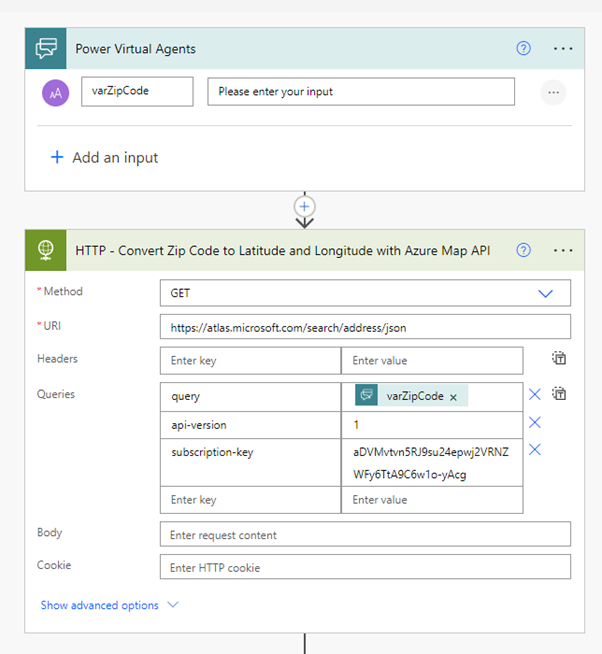
Task: Open help for Power Virtual Agents trigger
Action: pyautogui.click(x=523, y=48)
